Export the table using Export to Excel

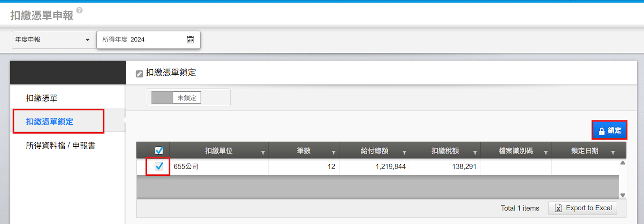pyautogui.click(x=582, y=208)
